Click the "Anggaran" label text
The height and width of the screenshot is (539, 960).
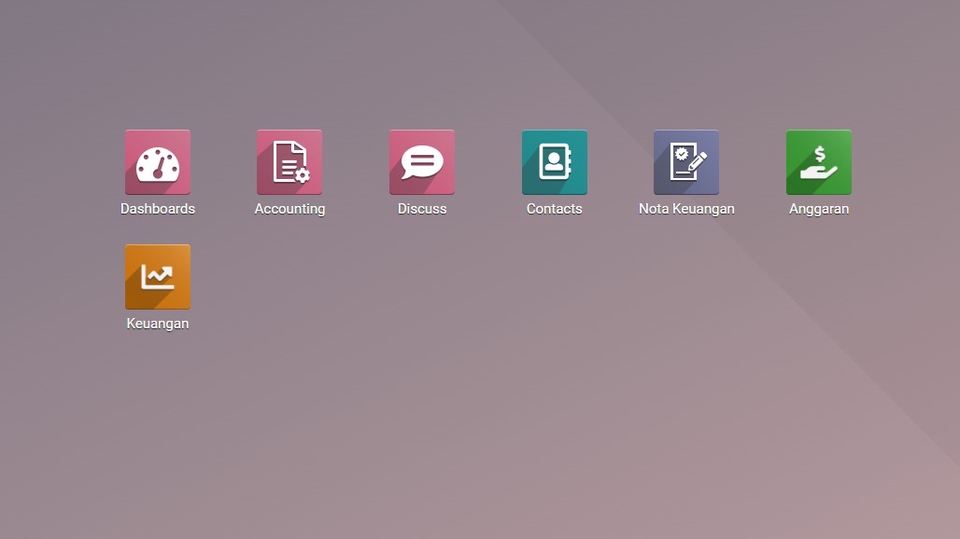pyautogui.click(x=819, y=209)
